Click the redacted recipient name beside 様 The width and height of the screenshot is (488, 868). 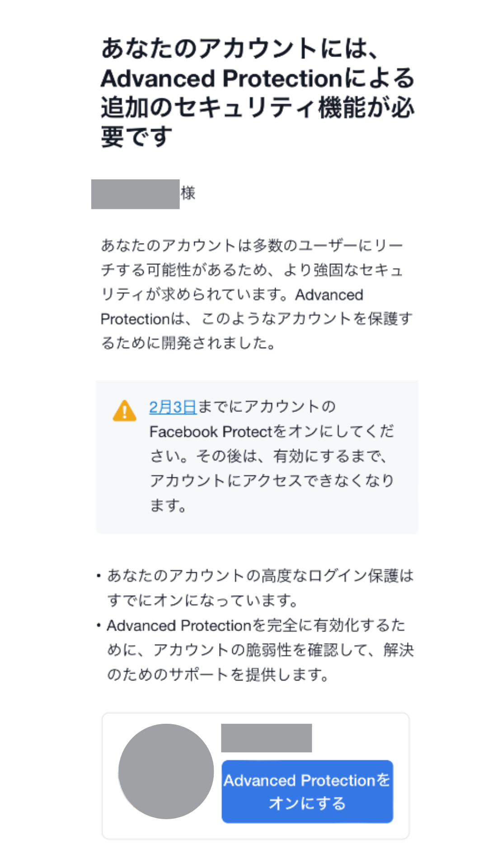135,194
